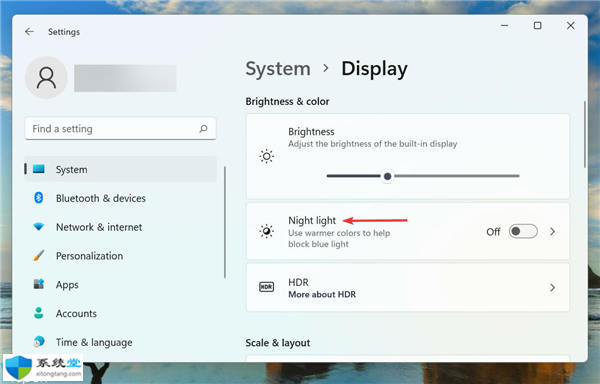Open Time & language settings
The width and height of the screenshot is (600, 384).
(x=121, y=342)
